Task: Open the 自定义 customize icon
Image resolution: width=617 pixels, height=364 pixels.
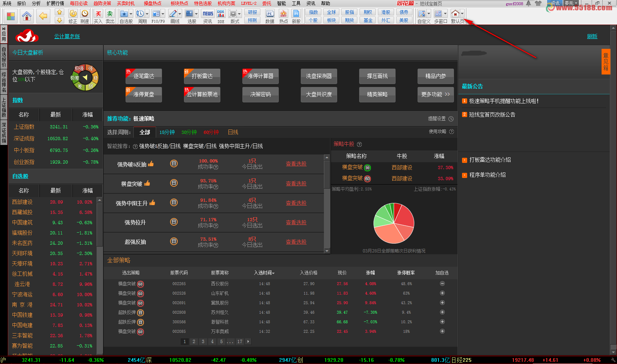Action: coord(422,14)
